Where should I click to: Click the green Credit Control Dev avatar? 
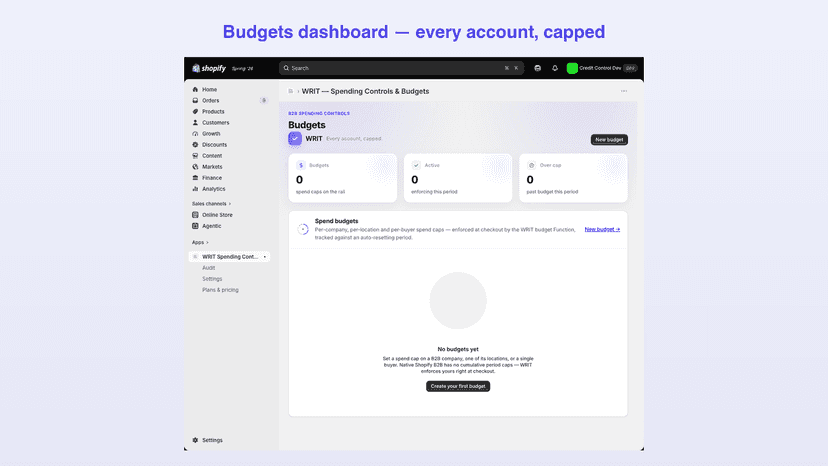tap(572, 68)
